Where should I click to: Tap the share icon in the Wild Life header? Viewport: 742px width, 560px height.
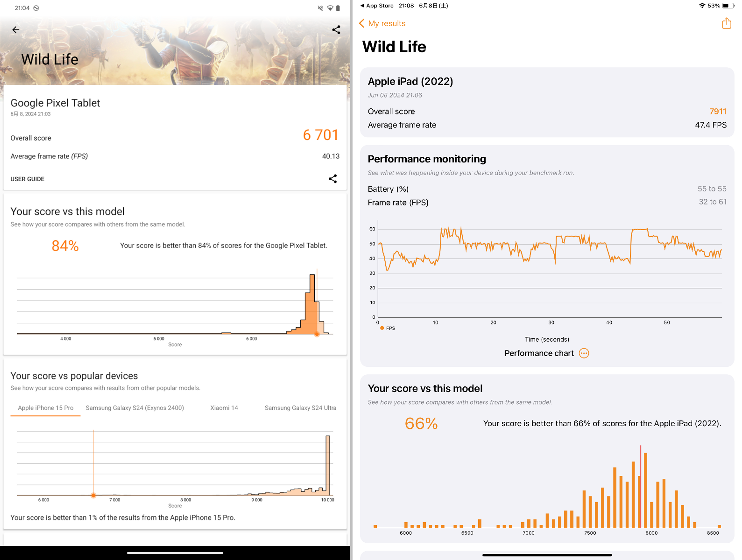coord(336,29)
